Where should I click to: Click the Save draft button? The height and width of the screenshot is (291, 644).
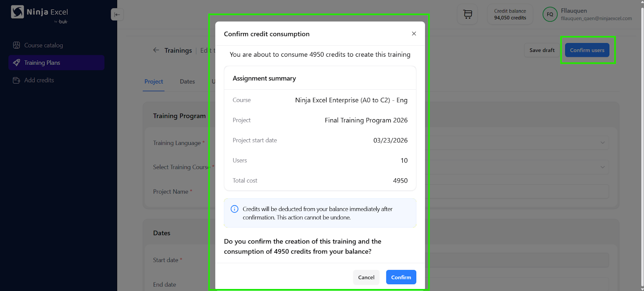coord(542,50)
